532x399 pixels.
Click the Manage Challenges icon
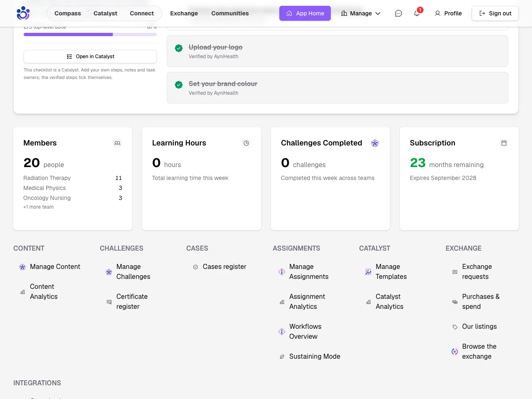point(109,272)
